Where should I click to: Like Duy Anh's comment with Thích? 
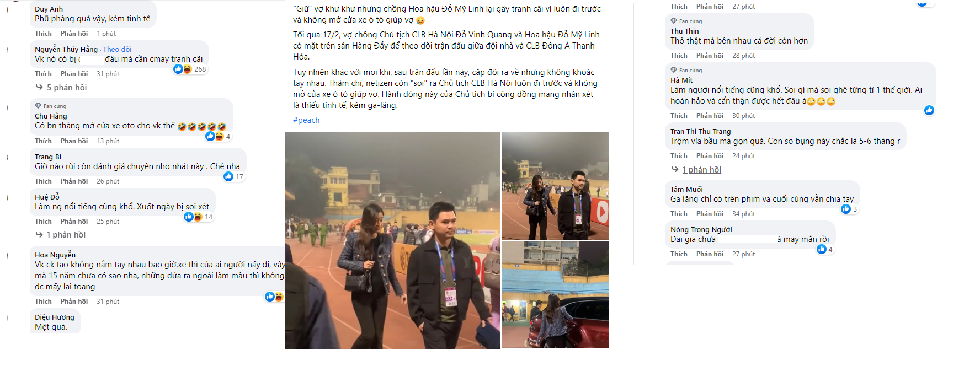[43, 34]
